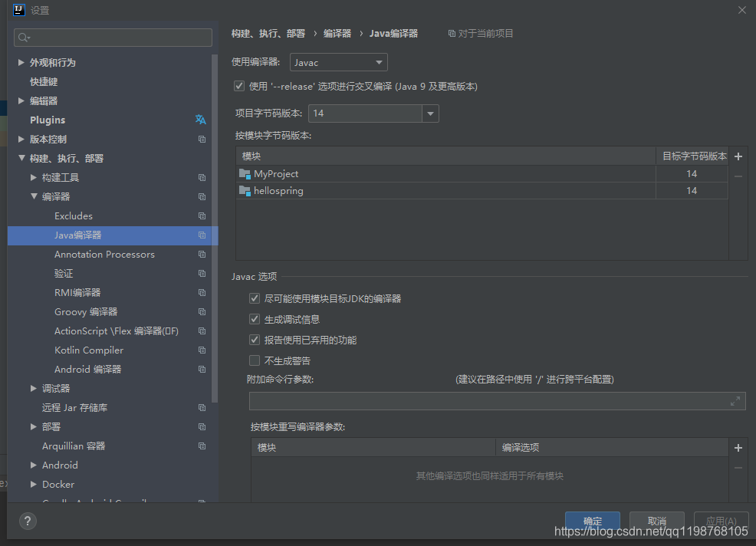Open help via the question mark icon

28,521
